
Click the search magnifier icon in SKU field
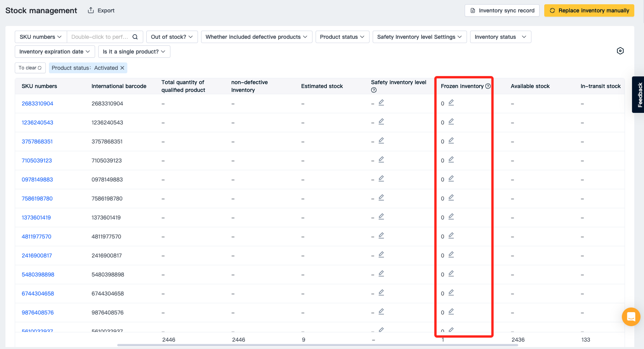(x=135, y=37)
